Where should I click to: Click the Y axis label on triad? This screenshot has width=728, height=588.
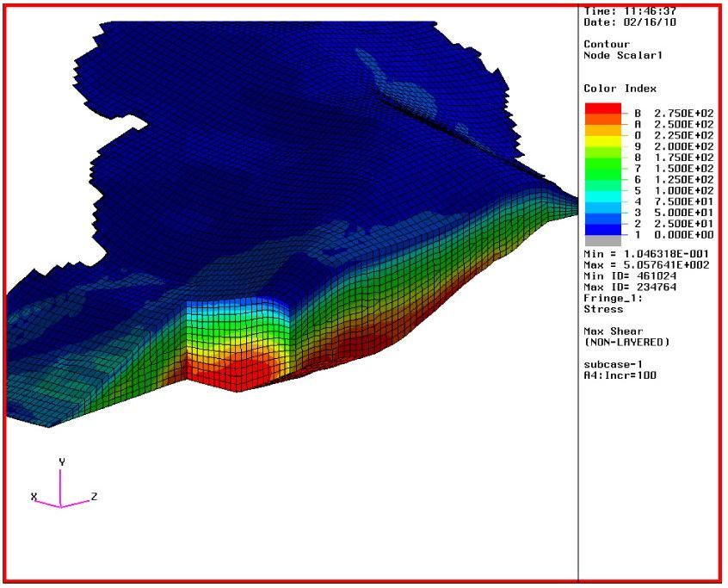(x=61, y=462)
